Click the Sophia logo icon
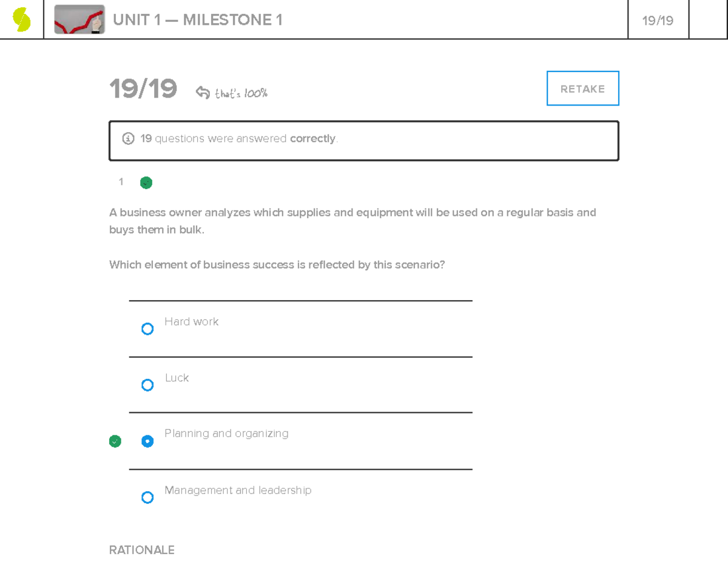Screen dimensions: 728x562 pyautogui.click(x=22, y=20)
